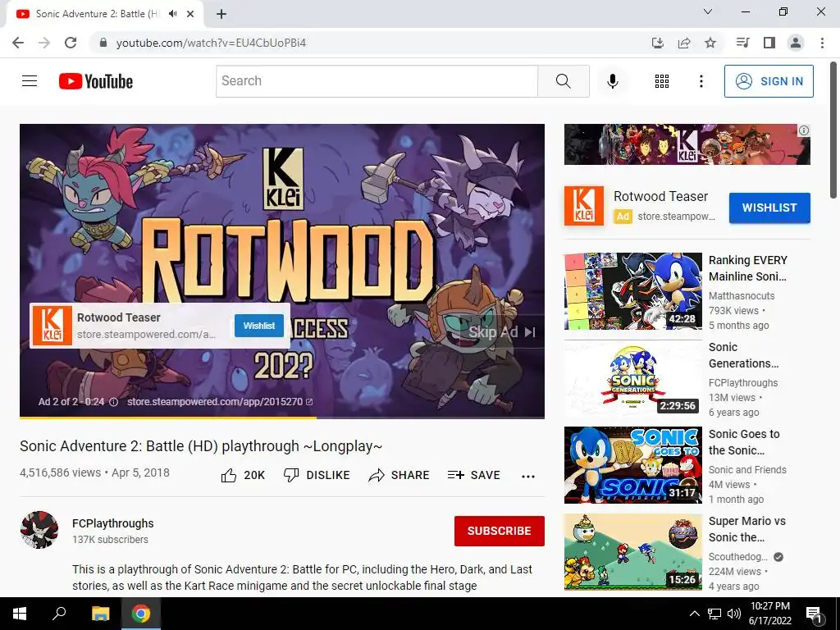Show hidden system tray icons
Image resolution: width=840 pixels, height=630 pixels.
coord(694,614)
